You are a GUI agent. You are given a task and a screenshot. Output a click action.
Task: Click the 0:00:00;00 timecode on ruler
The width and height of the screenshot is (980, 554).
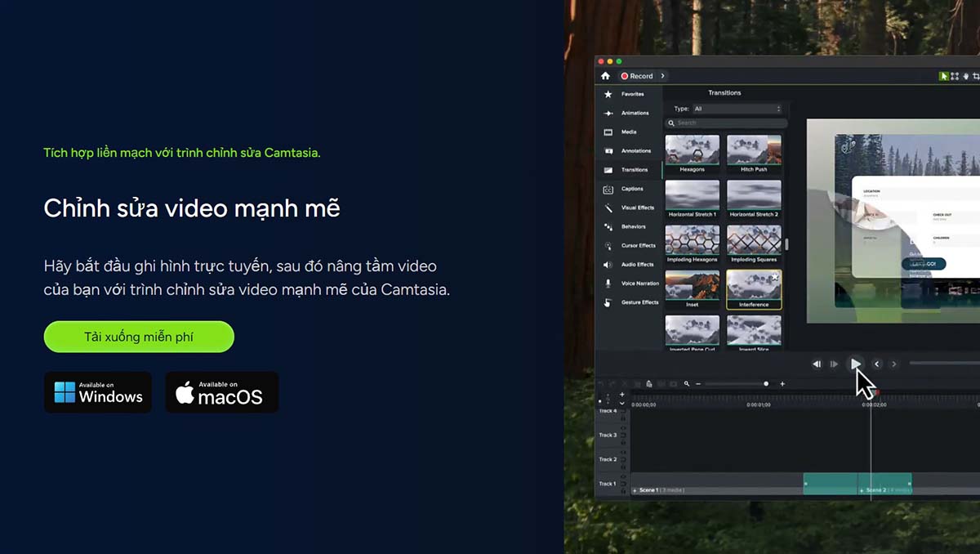coord(644,404)
